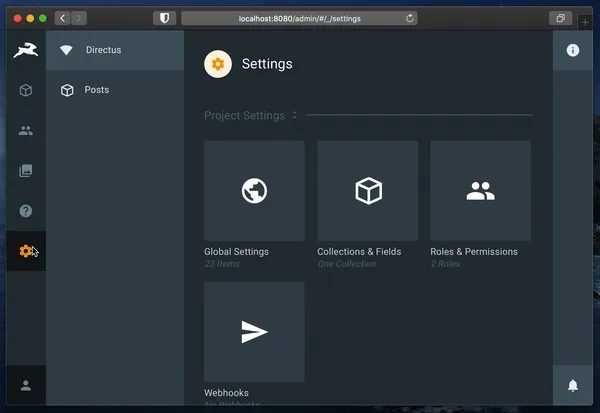The width and height of the screenshot is (600, 413).
Task: Open the Roles & Permissions card
Action: point(480,191)
